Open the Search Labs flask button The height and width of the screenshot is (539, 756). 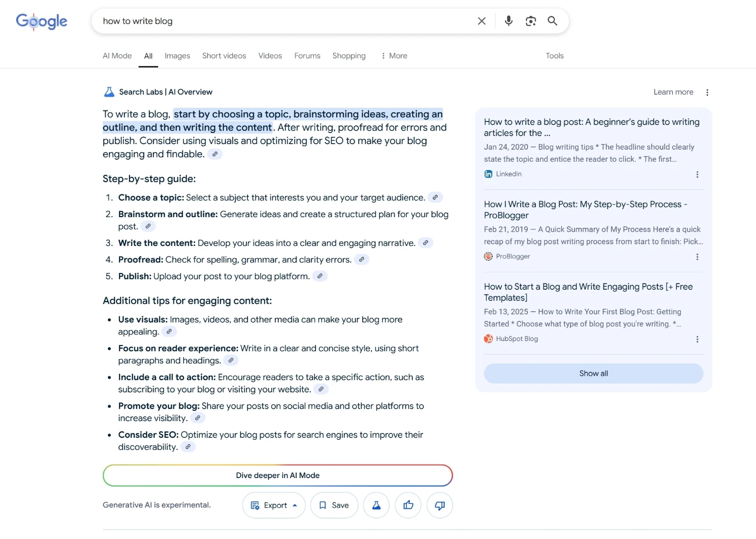376,505
